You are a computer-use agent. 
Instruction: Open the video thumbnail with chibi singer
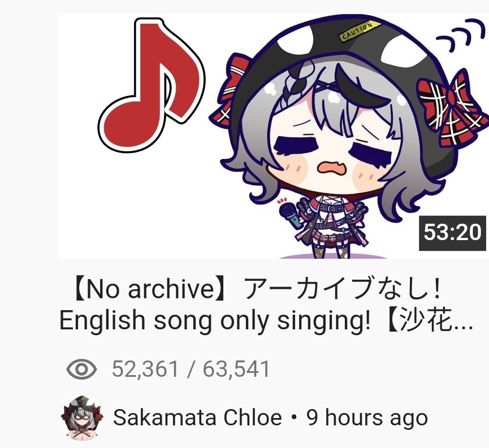point(272,136)
